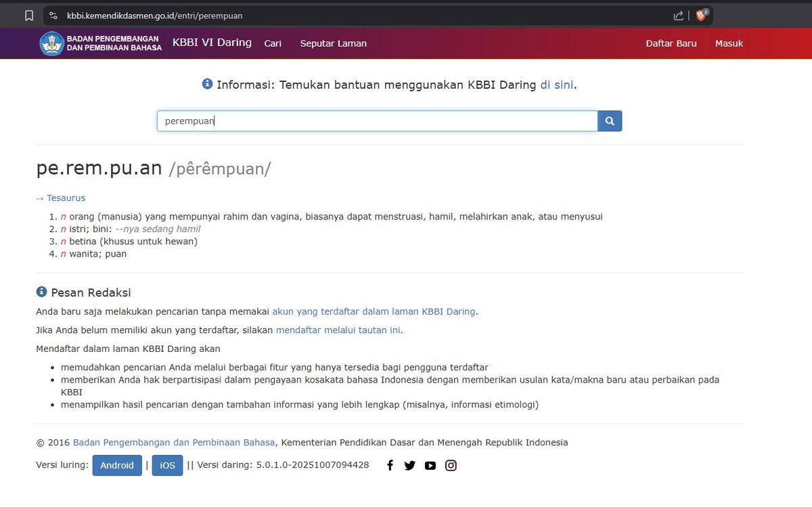Follow 'mendaftar melalui tautan ini' link
Screen dimensions: 812x507
(338, 330)
